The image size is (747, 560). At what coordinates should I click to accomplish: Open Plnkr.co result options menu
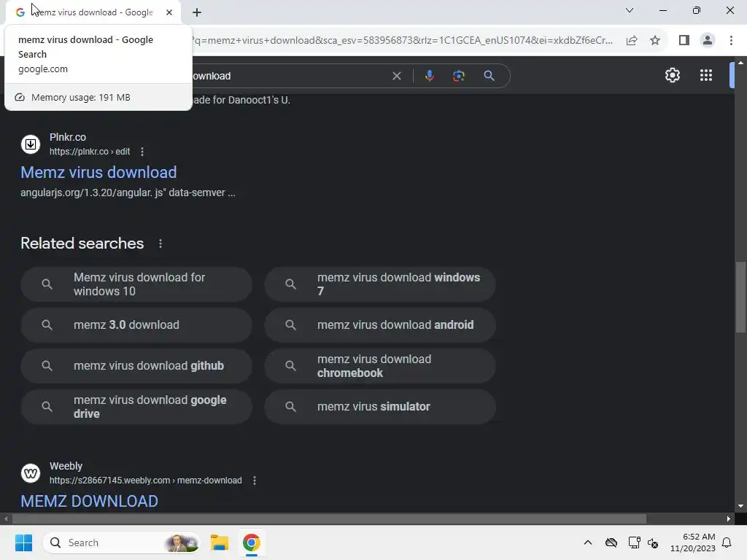point(142,152)
